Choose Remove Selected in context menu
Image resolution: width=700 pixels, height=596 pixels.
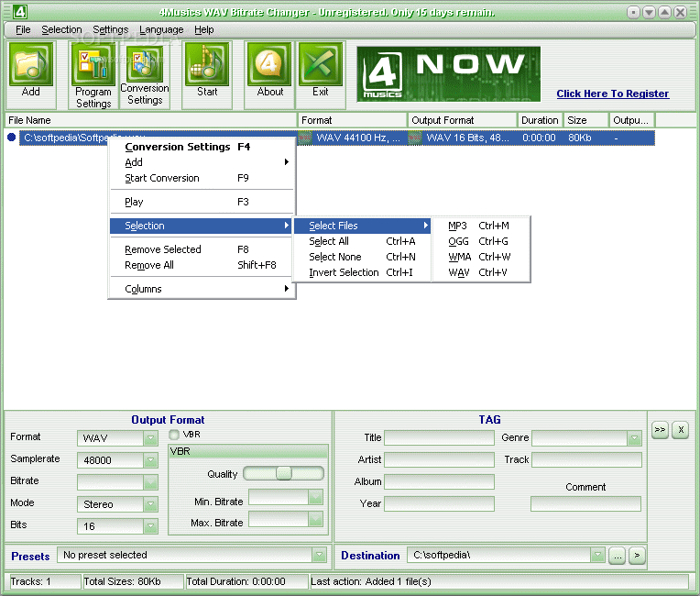(202, 249)
